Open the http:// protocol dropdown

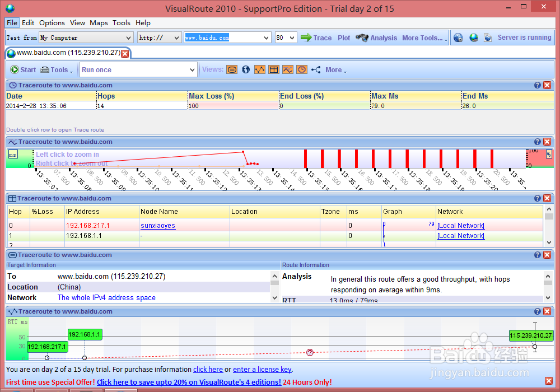pos(176,38)
